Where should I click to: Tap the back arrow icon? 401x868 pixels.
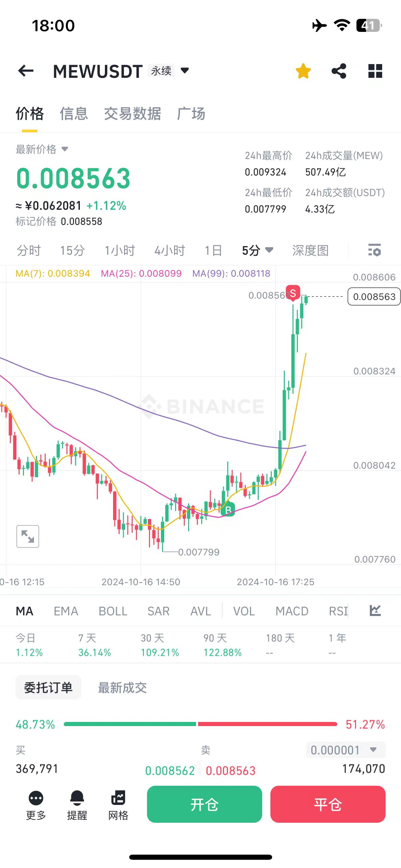pos(26,71)
